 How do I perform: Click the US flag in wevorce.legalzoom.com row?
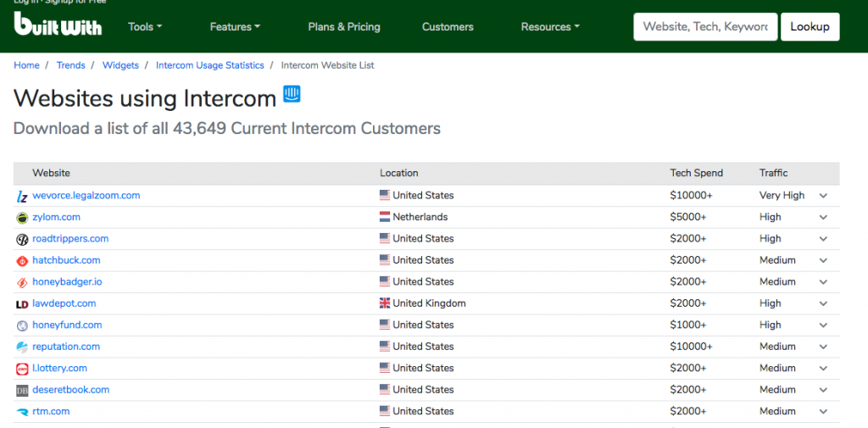click(385, 196)
